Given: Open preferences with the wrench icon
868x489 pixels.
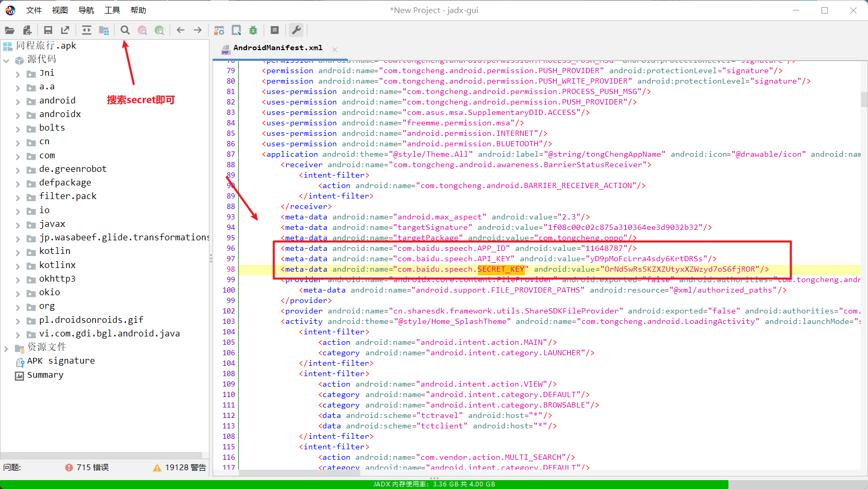Looking at the screenshot, I should (296, 30).
